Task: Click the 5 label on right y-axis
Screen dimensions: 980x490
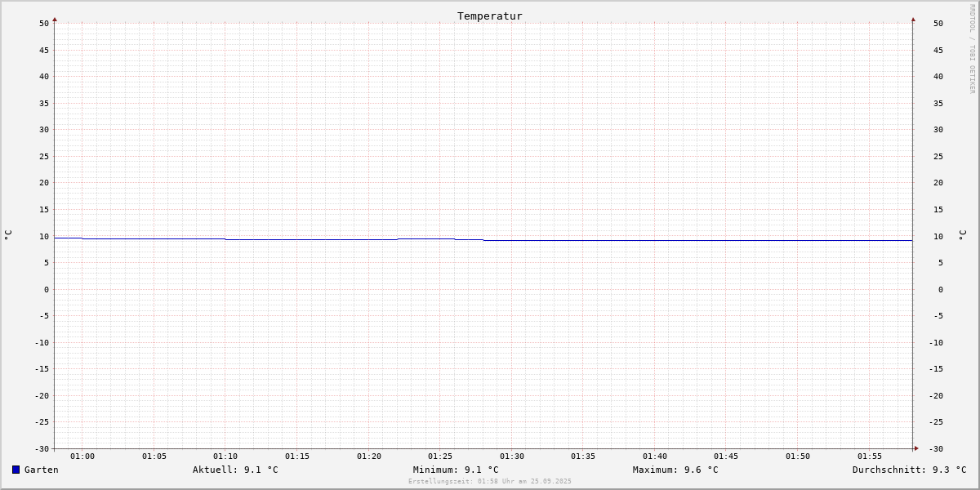Action: pyautogui.click(x=940, y=263)
